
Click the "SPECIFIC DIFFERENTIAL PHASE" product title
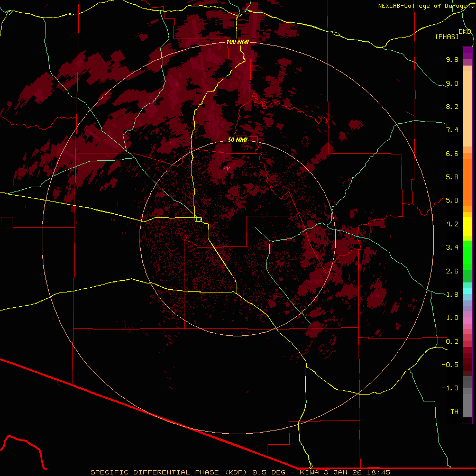pyautogui.click(x=154, y=472)
